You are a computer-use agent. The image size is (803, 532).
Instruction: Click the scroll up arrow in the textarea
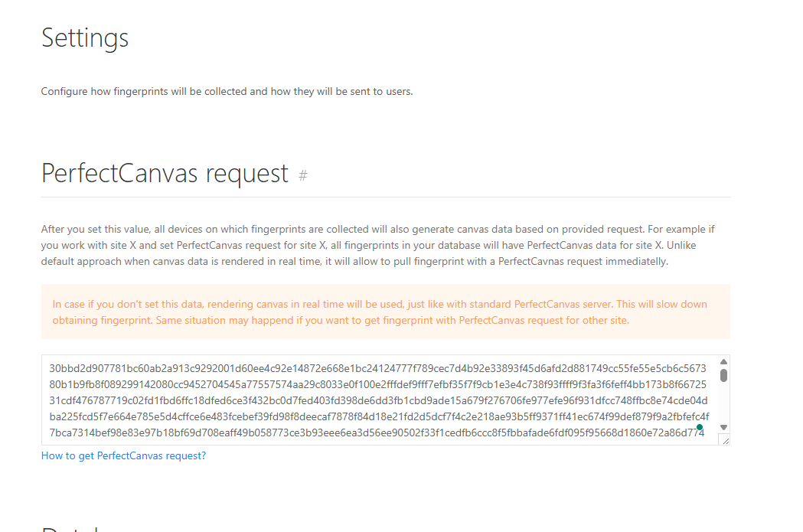point(723,362)
